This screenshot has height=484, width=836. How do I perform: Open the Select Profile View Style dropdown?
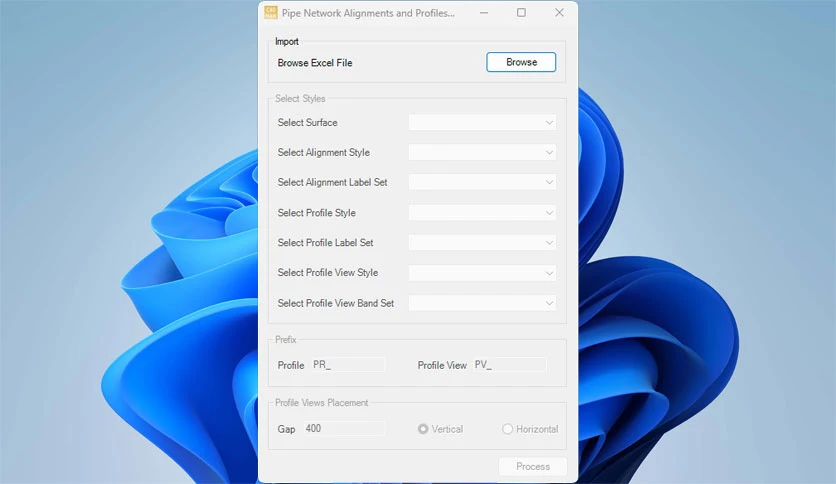483,273
